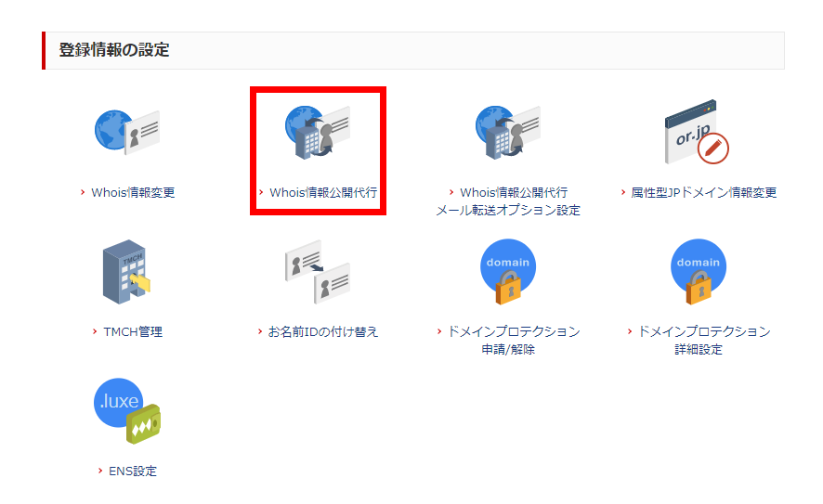
Task: Click the domain padlock icon above 申請/解除
Action: 508,272
